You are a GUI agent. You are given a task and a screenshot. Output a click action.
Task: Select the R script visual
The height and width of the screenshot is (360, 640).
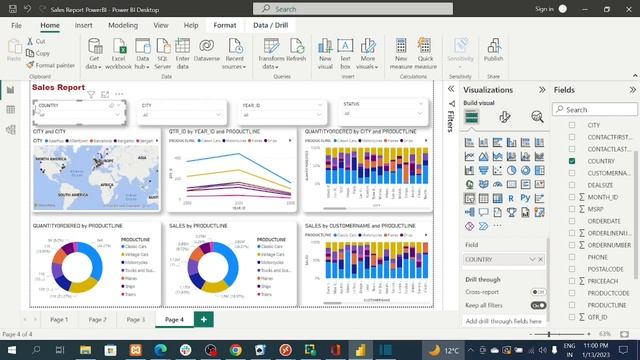click(x=511, y=198)
